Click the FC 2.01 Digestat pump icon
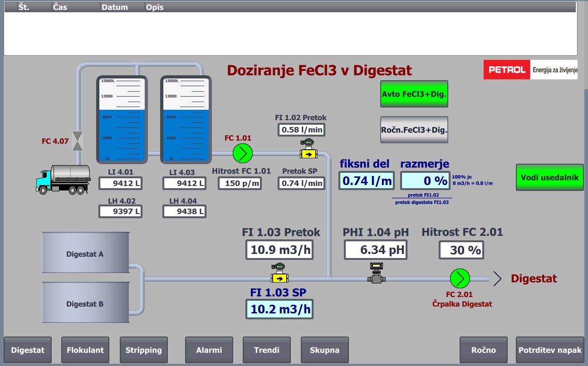 tap(460, 279)
